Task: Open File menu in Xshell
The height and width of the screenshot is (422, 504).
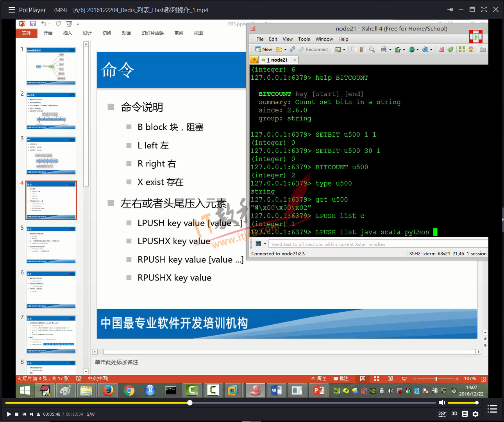Action: pyautogui.click(x=260, y=39)
